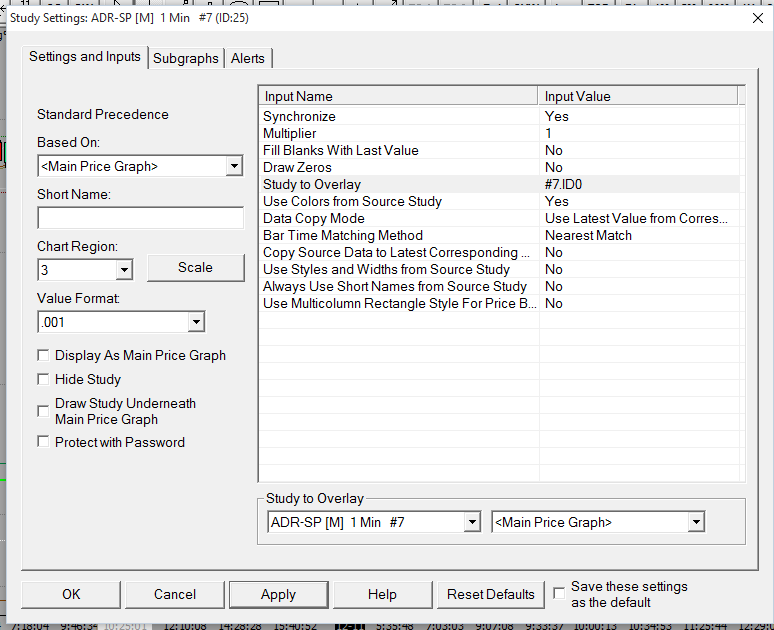Click the Nearest Match value cell
This screenshot has height=630, width=774.
coord(639,236)
